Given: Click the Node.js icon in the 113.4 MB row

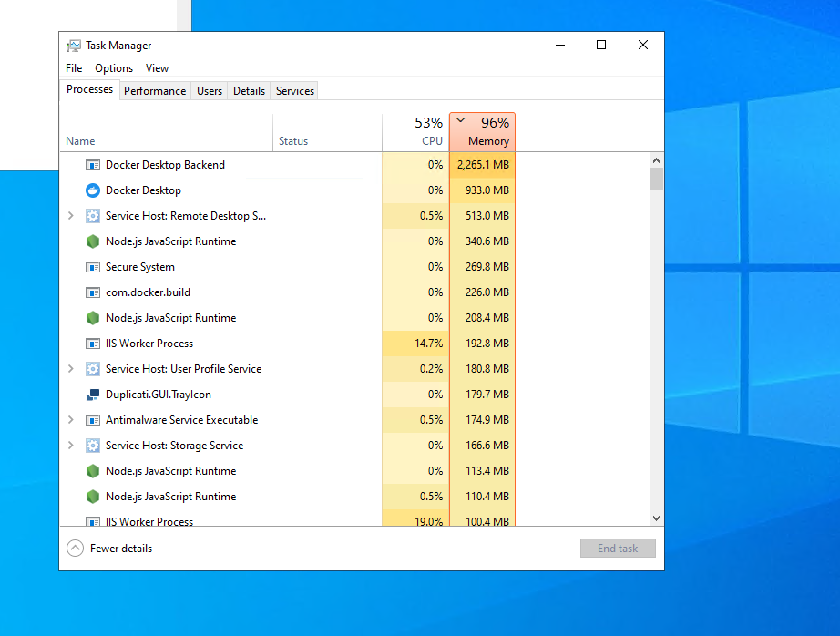Looking at the screenshot, I should [x=93, y=471].
